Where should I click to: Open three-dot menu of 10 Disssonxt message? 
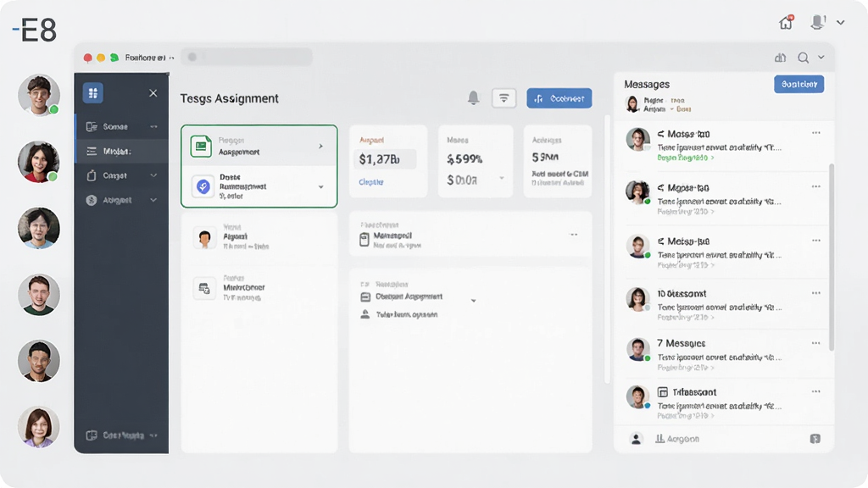pos(816,292)
